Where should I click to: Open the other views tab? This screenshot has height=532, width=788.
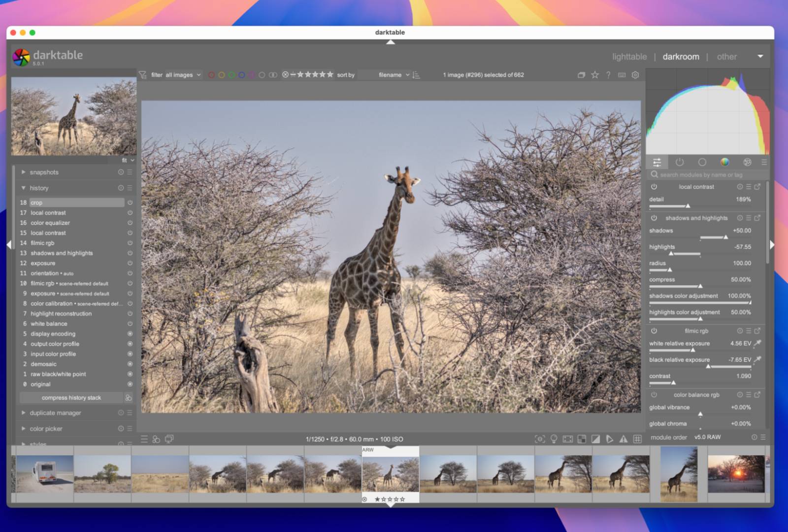pyautogui.click(x=726, y=57)
